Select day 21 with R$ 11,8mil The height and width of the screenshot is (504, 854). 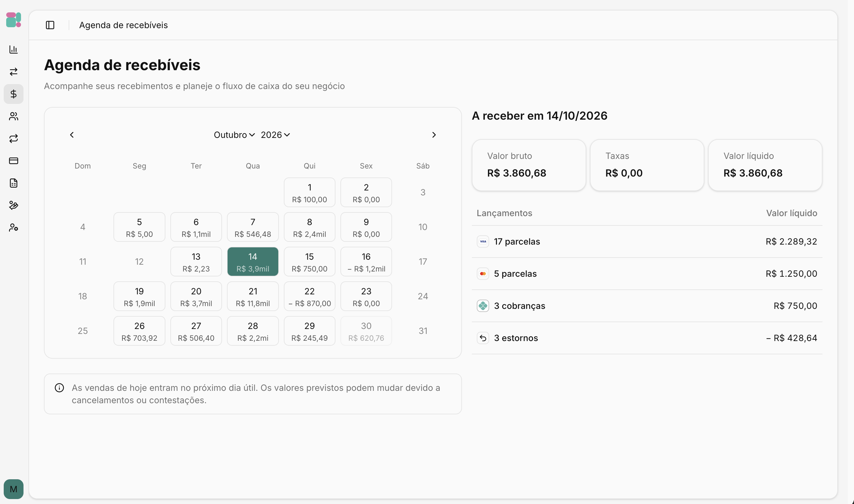253,297
